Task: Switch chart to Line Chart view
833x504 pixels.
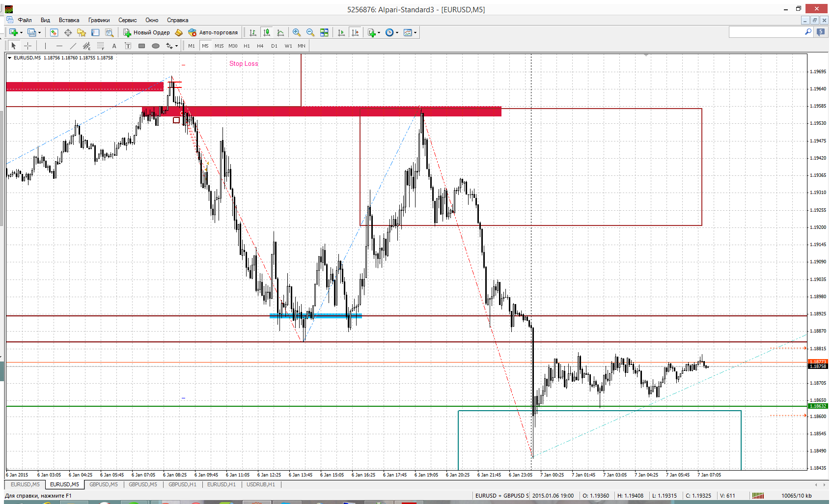Action: pyautogui.click(x=280, y=32)
